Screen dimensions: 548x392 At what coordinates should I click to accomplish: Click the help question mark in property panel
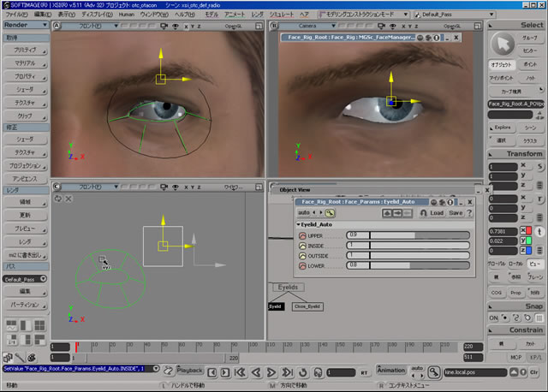click(x=468, y=212)
